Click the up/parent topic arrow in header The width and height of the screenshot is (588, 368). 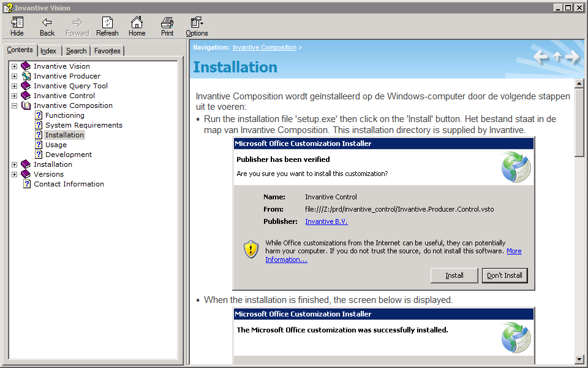point(557,56)
